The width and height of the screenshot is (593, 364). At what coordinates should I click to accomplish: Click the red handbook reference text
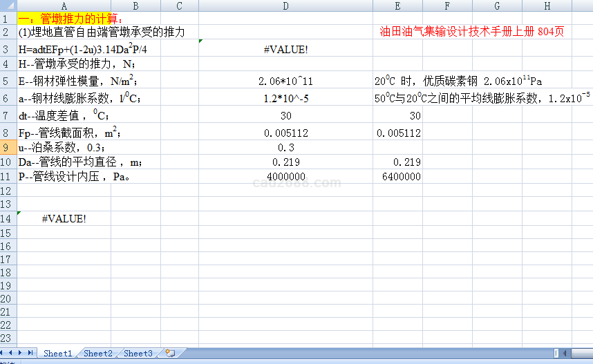point(471,32)
